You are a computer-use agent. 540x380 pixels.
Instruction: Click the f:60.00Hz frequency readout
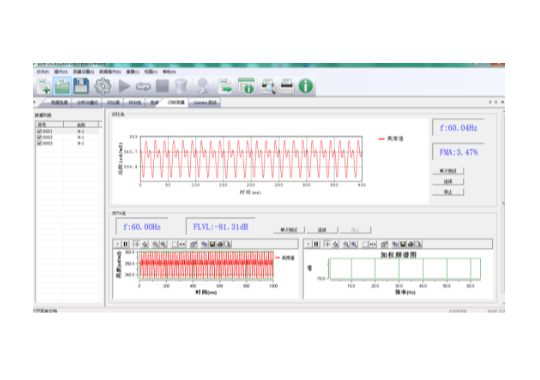(x=142, y=227)
